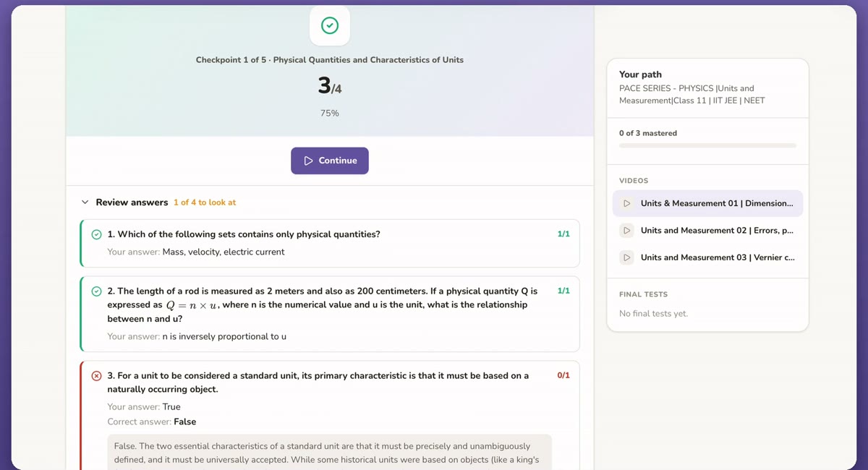Click the 'Your path' heading
The image size is (868, 470).
[640, 74]
